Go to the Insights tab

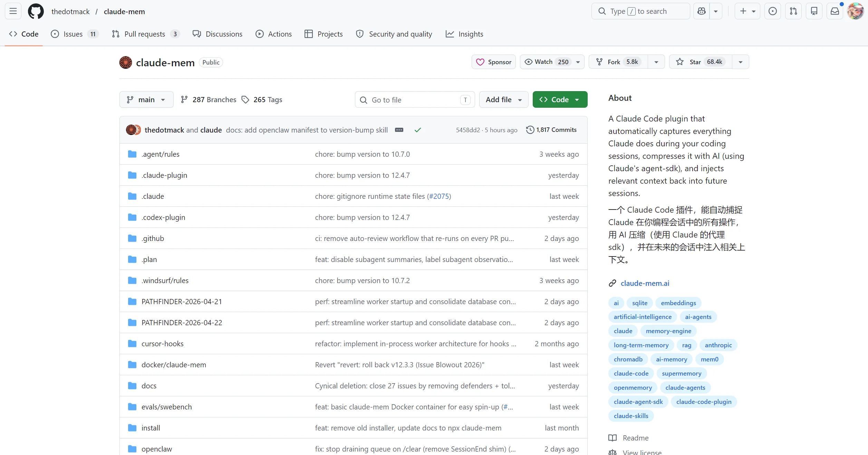[465, 34]
